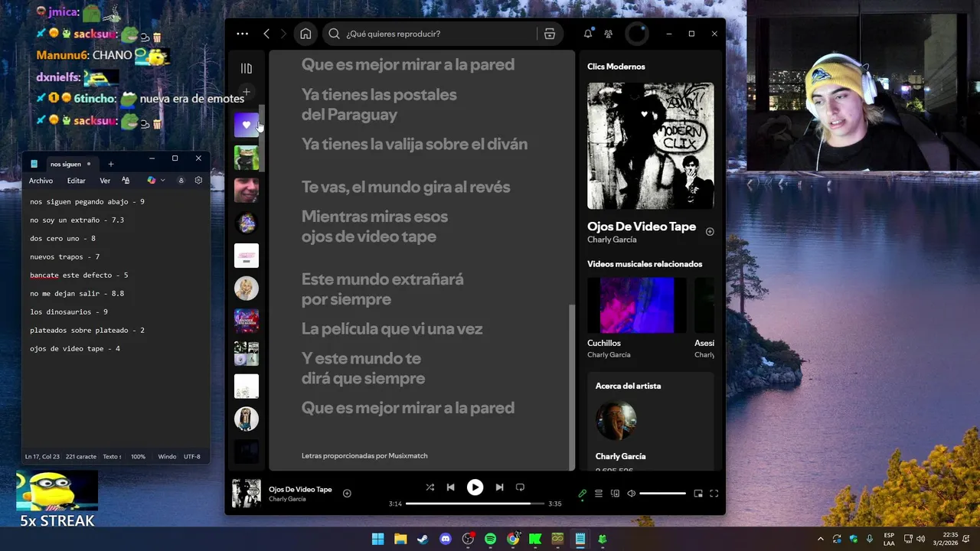The image size is (980, 551).
Task: Open Google Chrome from the taskbar
Action: pyautogui.click(x=513, y=540)
